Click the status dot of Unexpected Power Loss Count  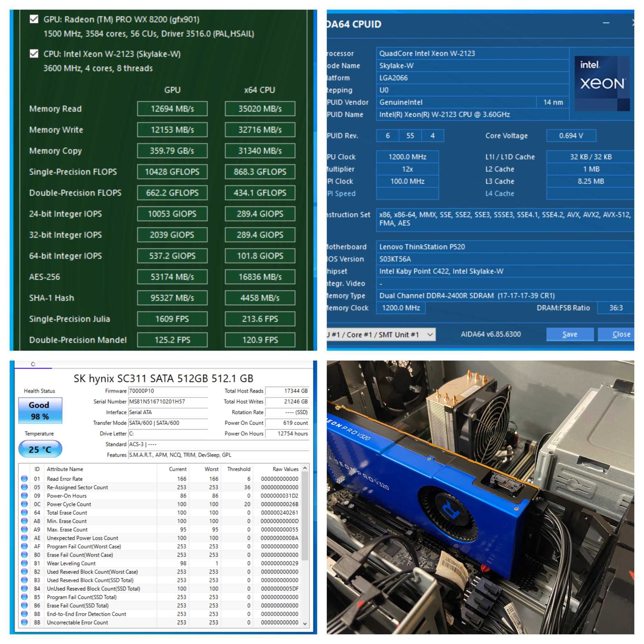pos(24,538)
